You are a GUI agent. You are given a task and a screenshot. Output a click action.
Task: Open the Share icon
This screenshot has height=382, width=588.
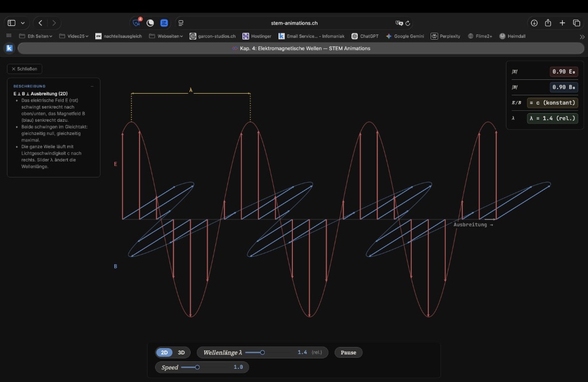(x=548, y=23)
